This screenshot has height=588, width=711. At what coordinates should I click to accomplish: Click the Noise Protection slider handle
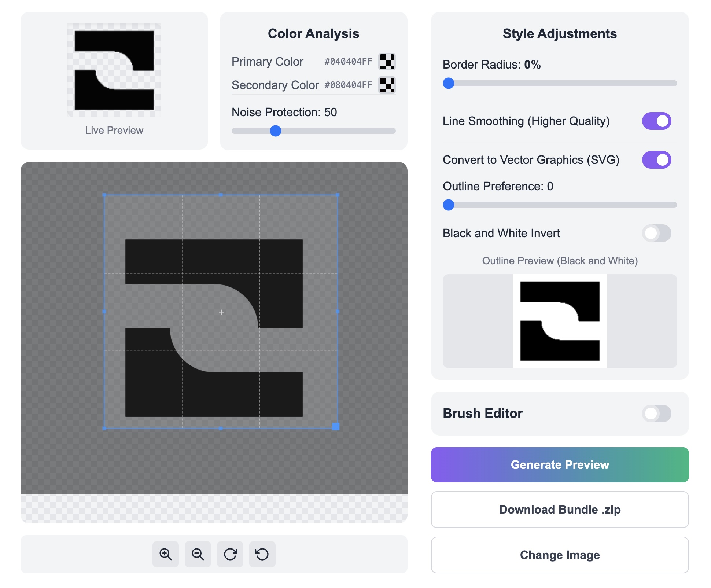(275, 131)
